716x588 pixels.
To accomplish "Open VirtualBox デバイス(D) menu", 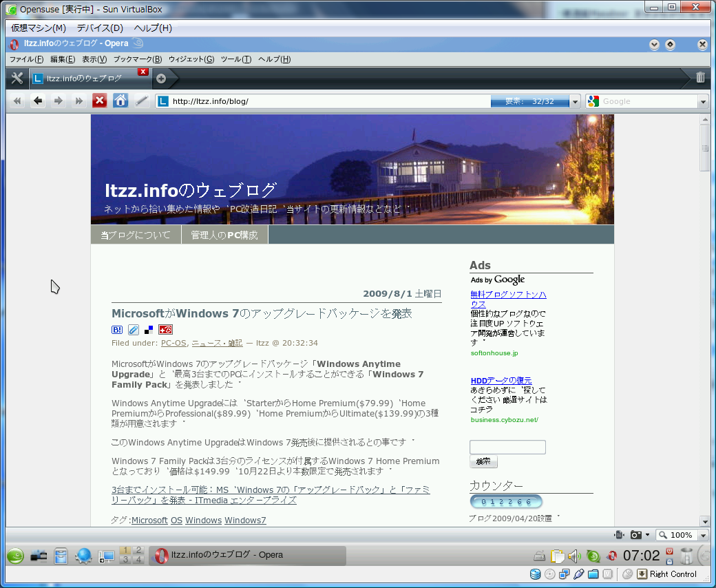I will [x=100, y=28].
